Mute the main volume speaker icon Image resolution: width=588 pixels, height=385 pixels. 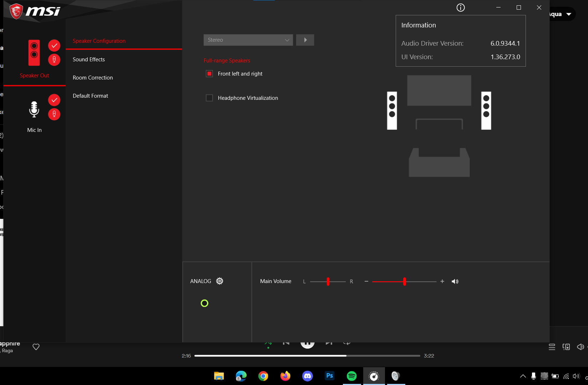pos(455,282)
